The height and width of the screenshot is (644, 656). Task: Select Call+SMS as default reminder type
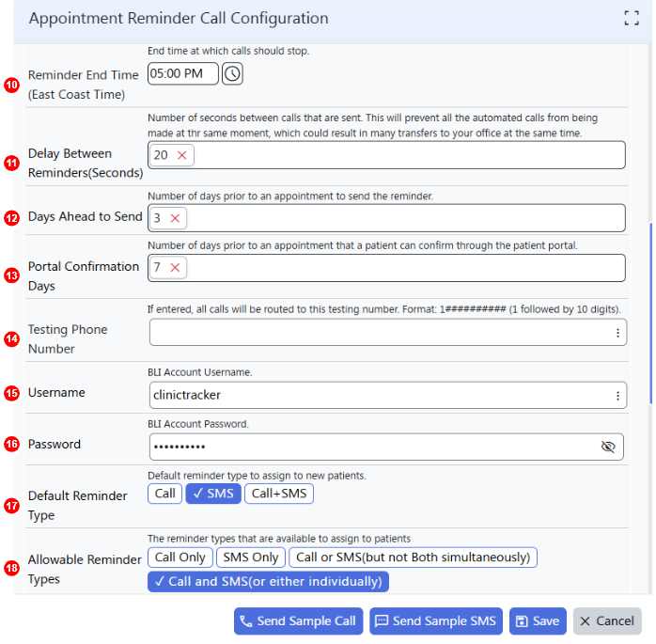pyautogui.click(x=279, y=494)
